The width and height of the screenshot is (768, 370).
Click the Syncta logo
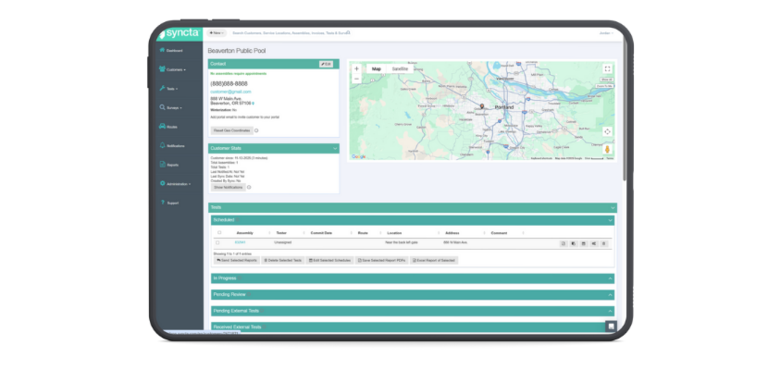tap(179, 34)
